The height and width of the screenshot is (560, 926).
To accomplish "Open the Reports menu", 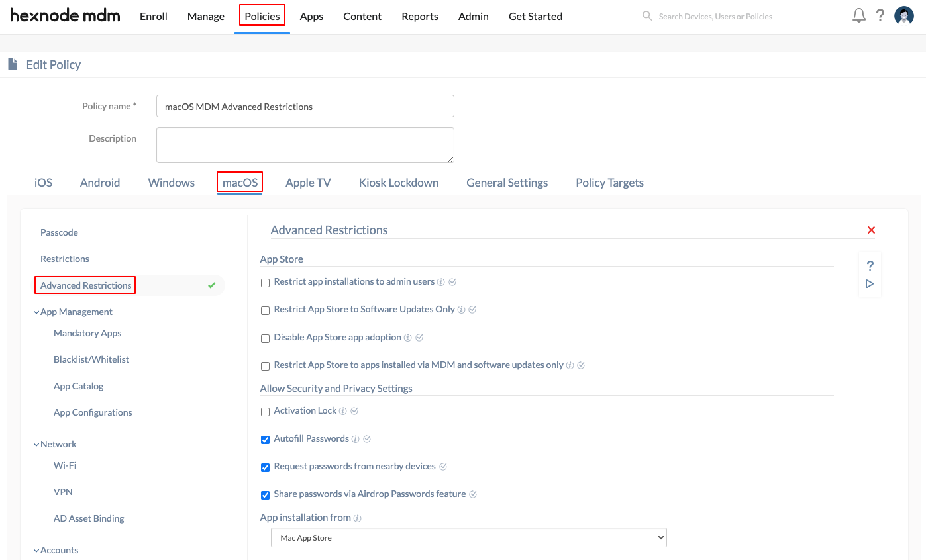I will tap(420, 16).
